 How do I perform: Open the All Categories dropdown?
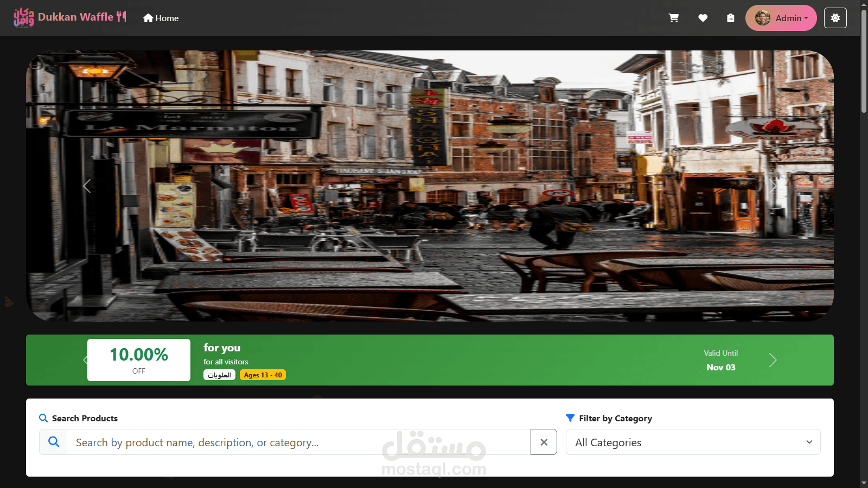coord(693,442)
